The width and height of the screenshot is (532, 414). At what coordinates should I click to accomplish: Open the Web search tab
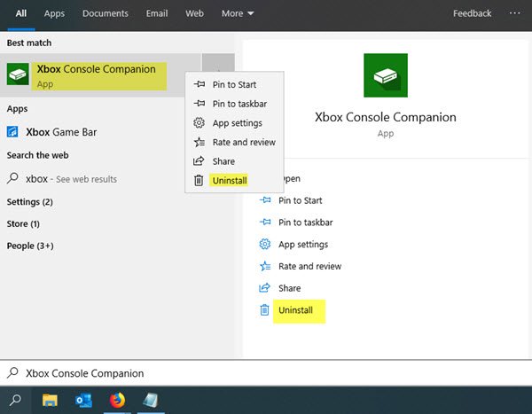(194, 13)
